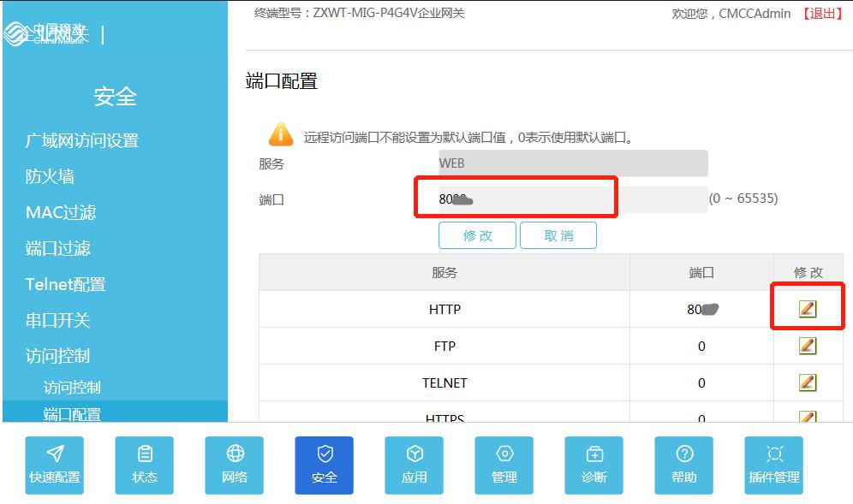The width and height of the screenshot is (853, 504).
Task: Click the 取消 (Cancel) button
Action: coord(558,235)
